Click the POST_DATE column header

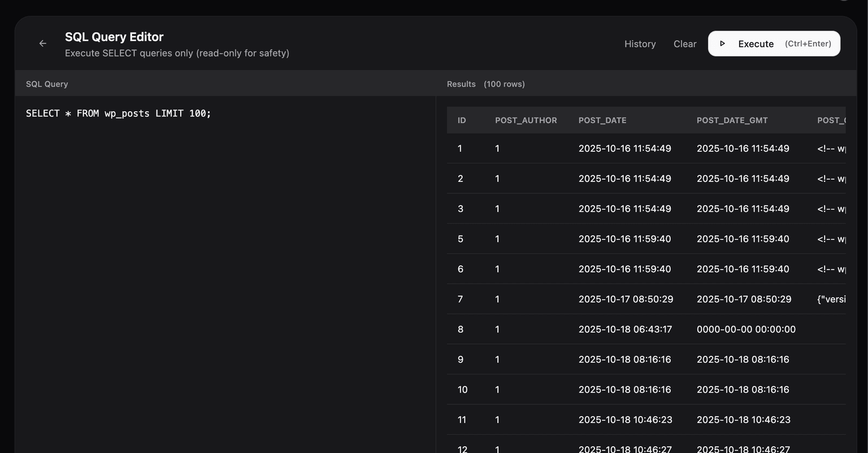(x=602, y=120)
